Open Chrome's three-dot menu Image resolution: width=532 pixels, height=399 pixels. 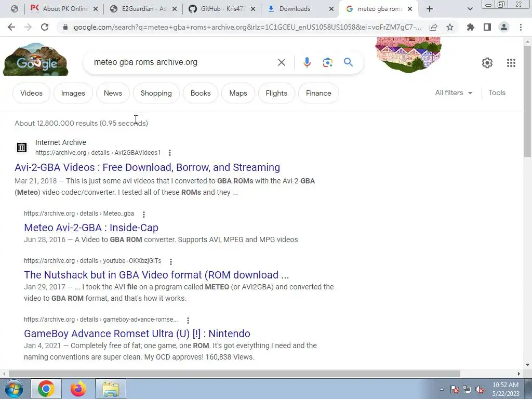point(521,27)
